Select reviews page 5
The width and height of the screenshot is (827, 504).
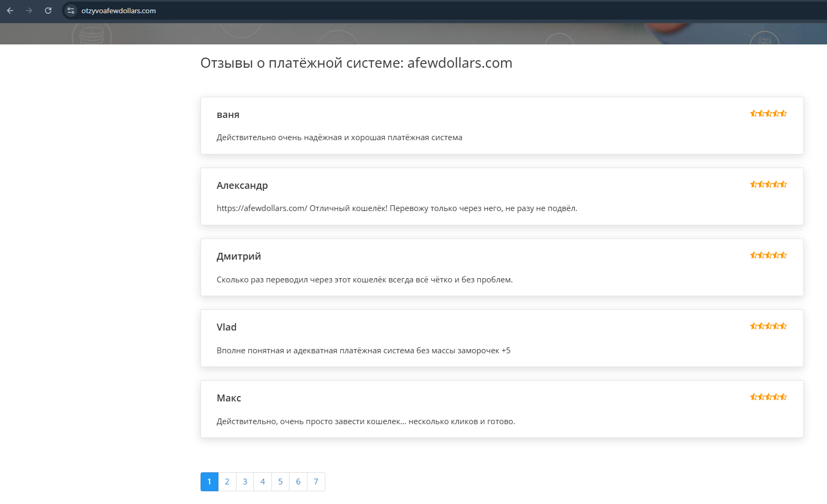pyautogui.click(x=280, y=482)
